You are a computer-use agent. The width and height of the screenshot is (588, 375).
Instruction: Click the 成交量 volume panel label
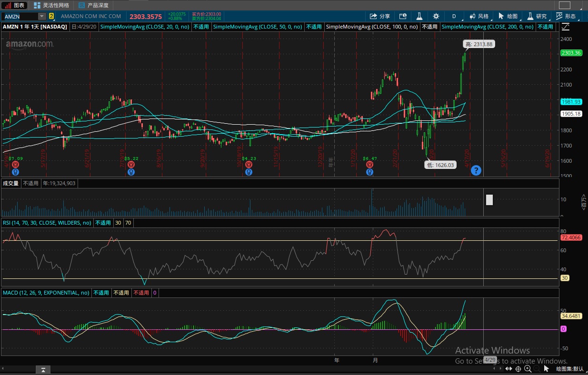[x=11, y=183]
